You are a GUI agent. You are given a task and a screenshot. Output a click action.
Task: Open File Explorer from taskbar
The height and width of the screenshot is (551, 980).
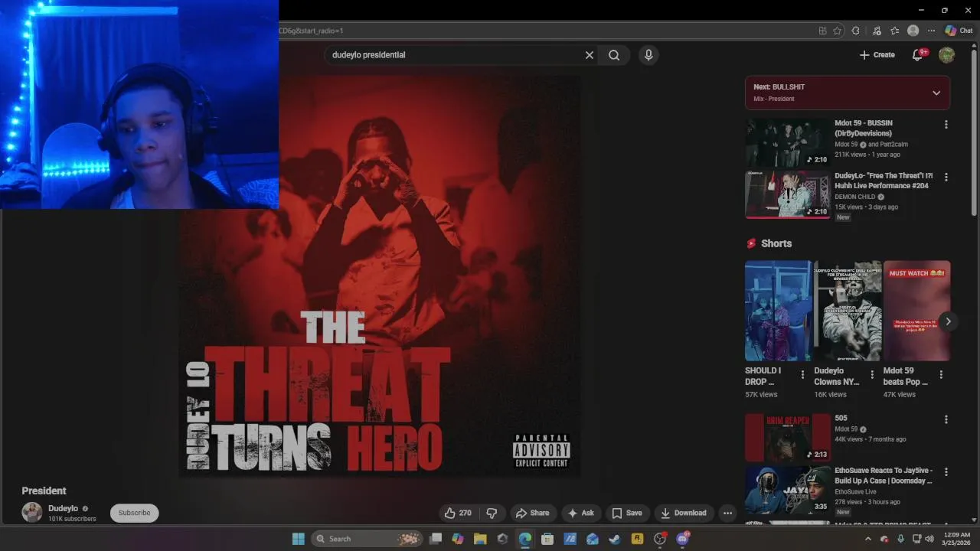pos(480,539)
